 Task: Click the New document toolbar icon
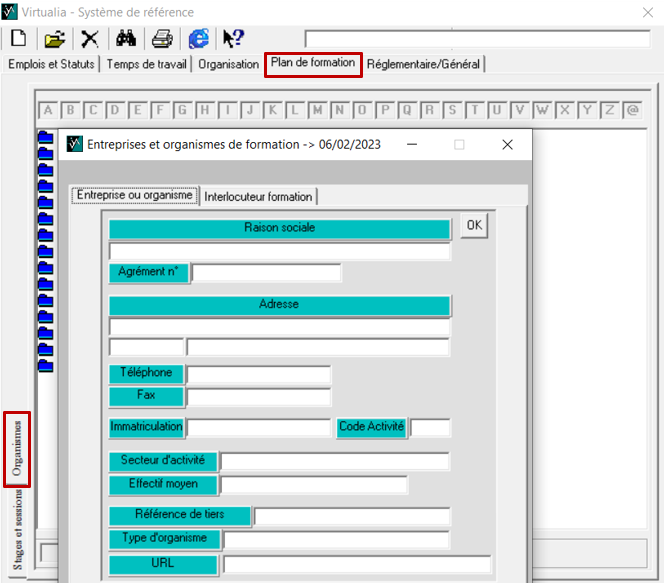pos(18,39)
